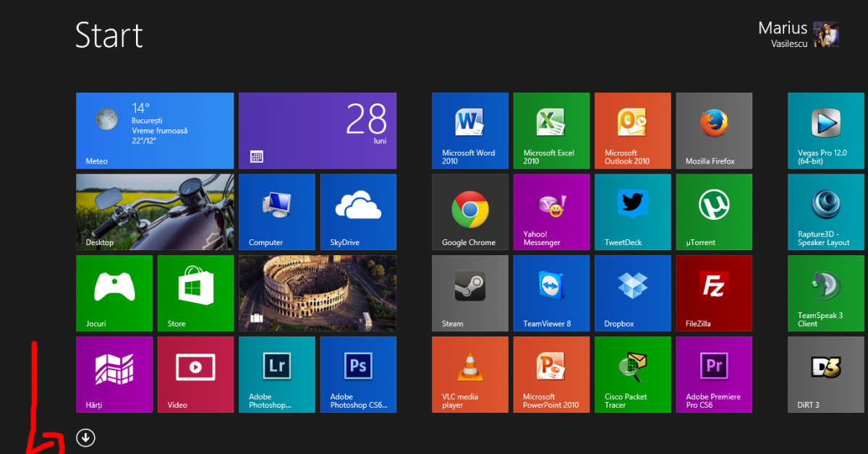Launch Steam
The image size is (868, 454).
coord(470,294)
